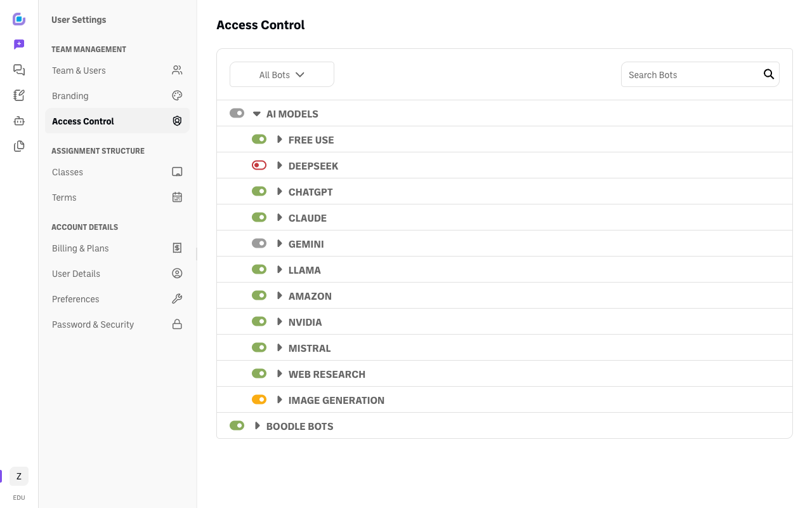Viewport: 812px width, 508px height.
Task: Expand the BOODLE BOTS group arrow
Action: point(257,425)
